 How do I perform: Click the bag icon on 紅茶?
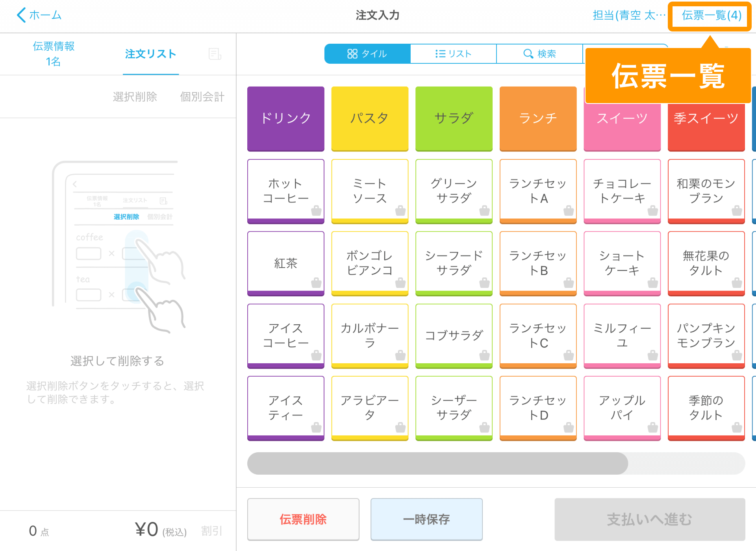coord(316,283)
